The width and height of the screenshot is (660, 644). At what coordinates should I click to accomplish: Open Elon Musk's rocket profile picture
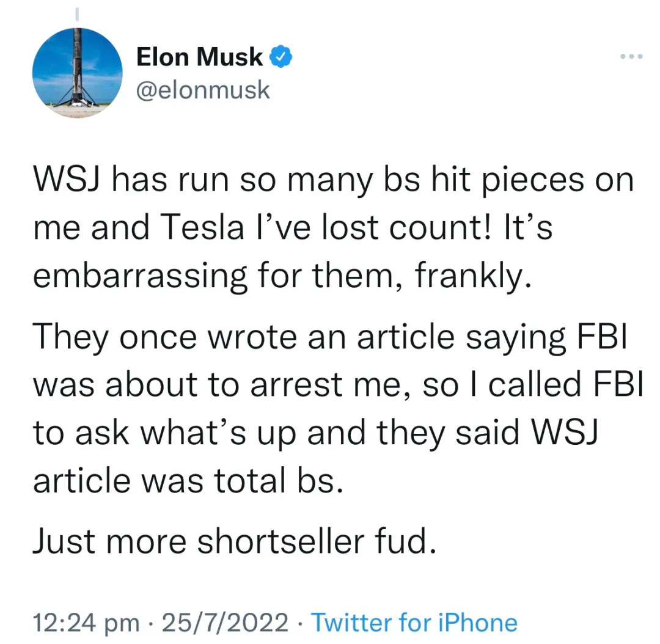coord(77,72)
